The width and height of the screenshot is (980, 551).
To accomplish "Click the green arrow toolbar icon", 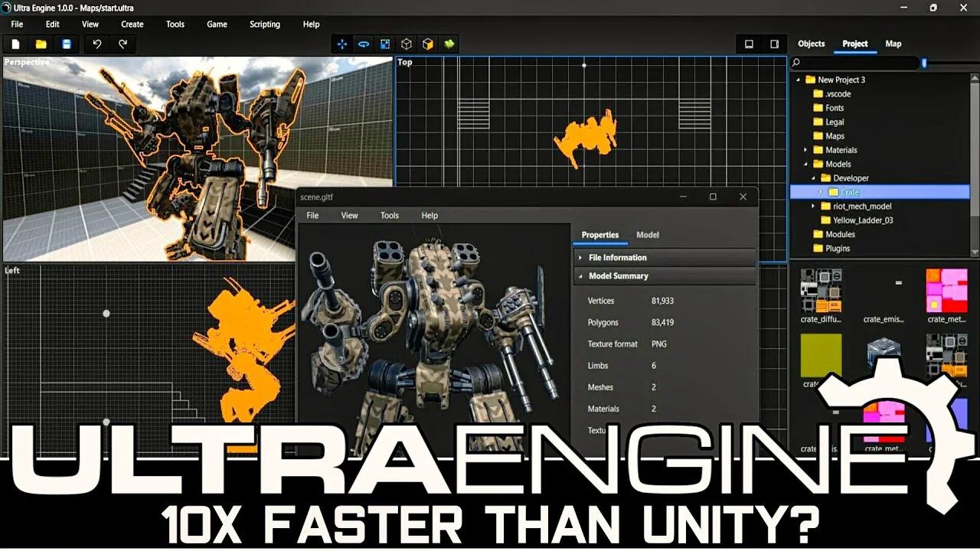I will point(449,44).
